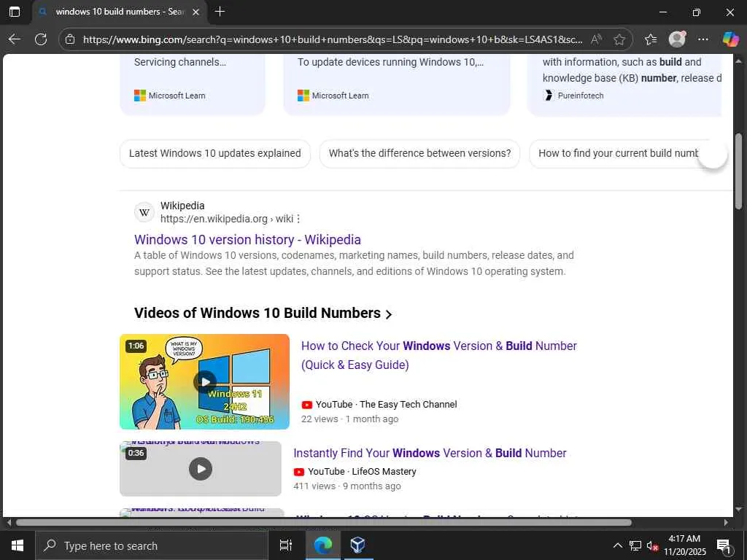Open the network status tray icon
The width and height of the screenshot is (747, 560).
point(635,545)
